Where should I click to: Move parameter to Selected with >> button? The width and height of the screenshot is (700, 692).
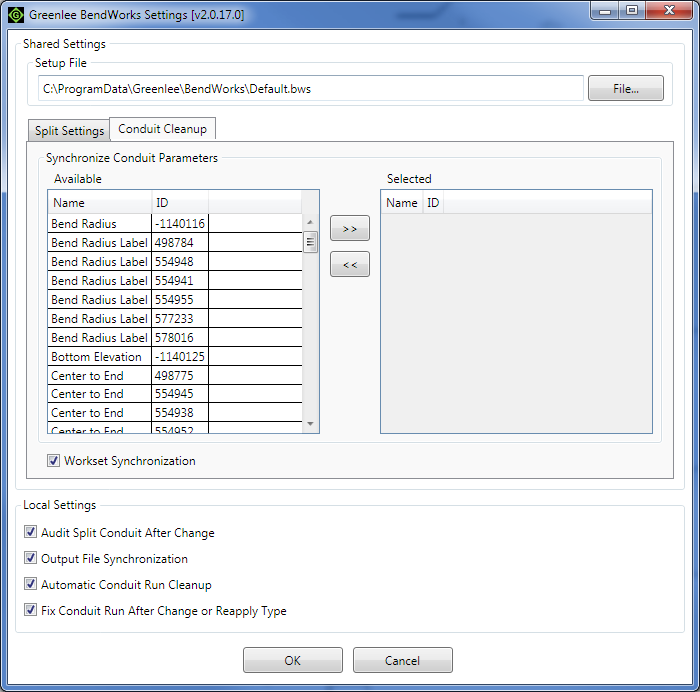tap(350, 228)
